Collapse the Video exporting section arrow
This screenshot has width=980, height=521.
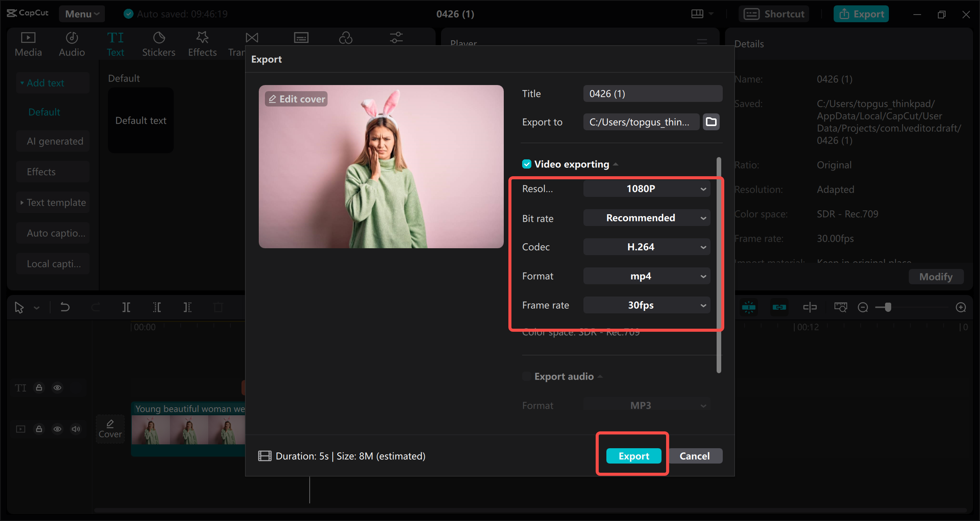point(616,164)
